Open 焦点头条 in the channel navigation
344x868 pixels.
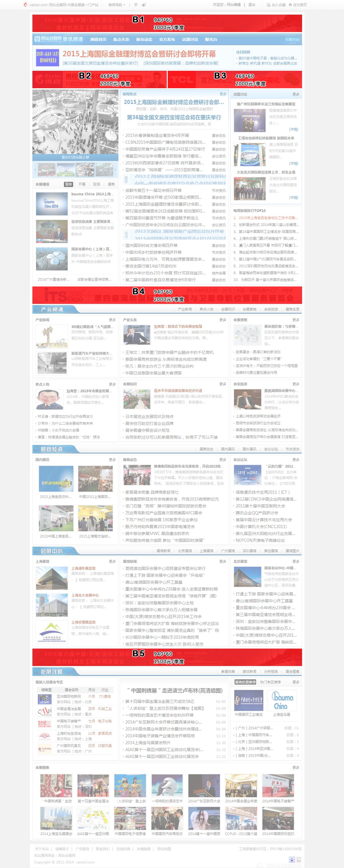(122, 40)
